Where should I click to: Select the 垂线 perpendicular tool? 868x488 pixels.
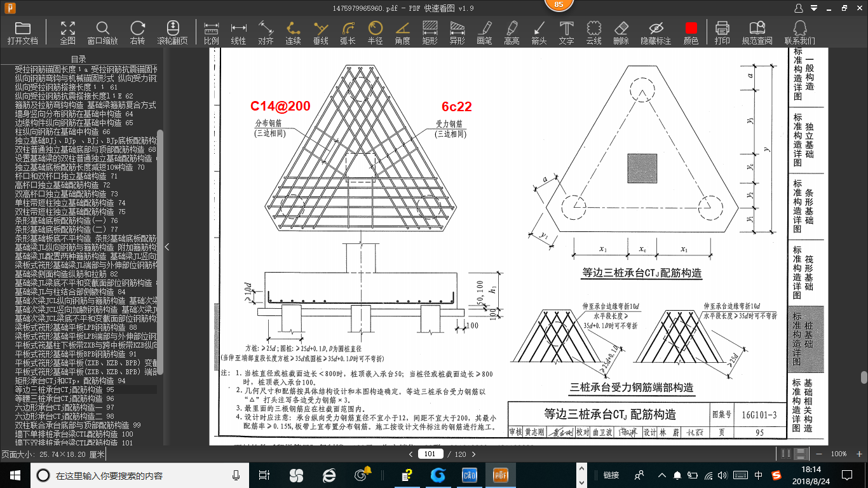[320, 32]
